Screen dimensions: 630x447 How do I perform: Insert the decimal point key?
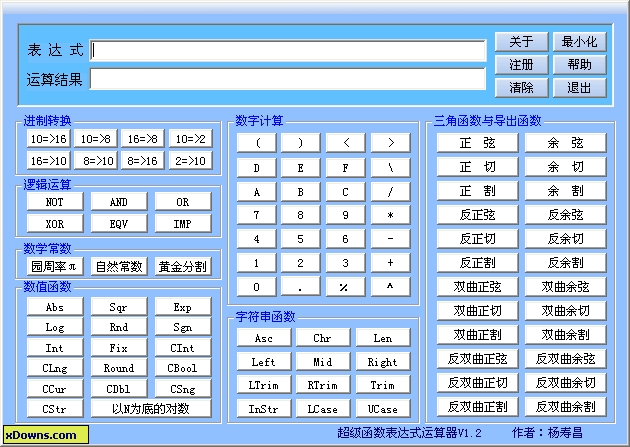[301, 287]
